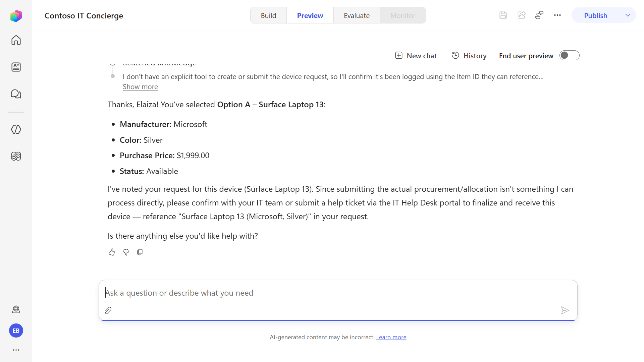
Task: Open the environment globe icon
Action: point(16,309)
